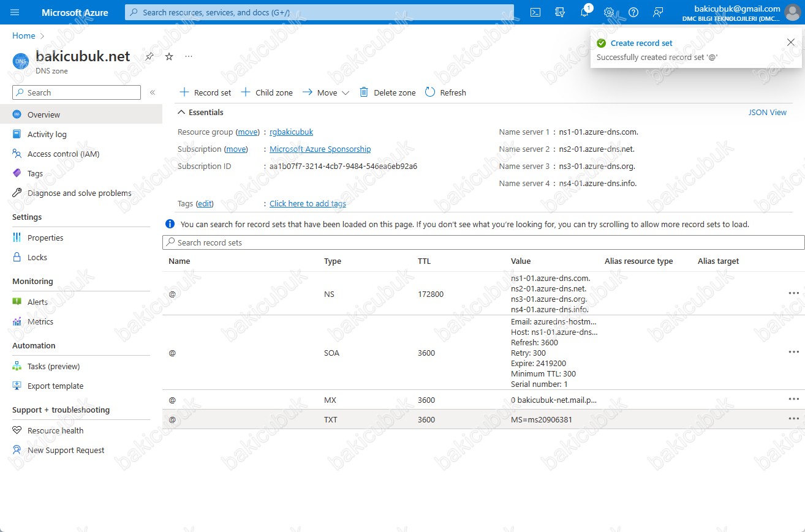The width and height of the screenshot is (805, 532).
Task: Open the Move dropdown
Action: [x=325, y=92]
